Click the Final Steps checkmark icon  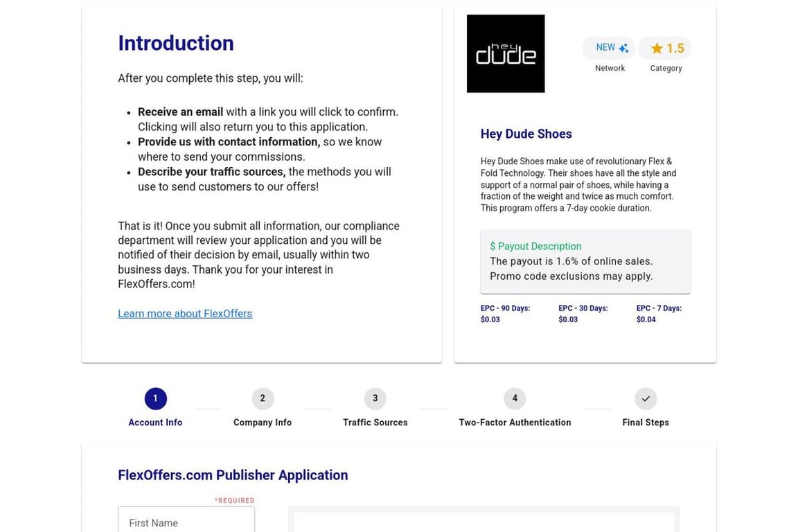646,398
